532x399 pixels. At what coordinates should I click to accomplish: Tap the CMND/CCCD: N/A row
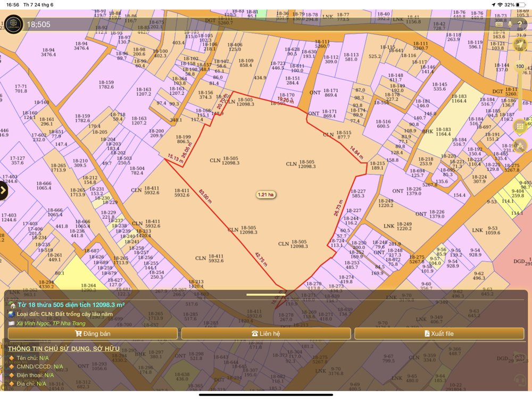(x=40, y=367)
